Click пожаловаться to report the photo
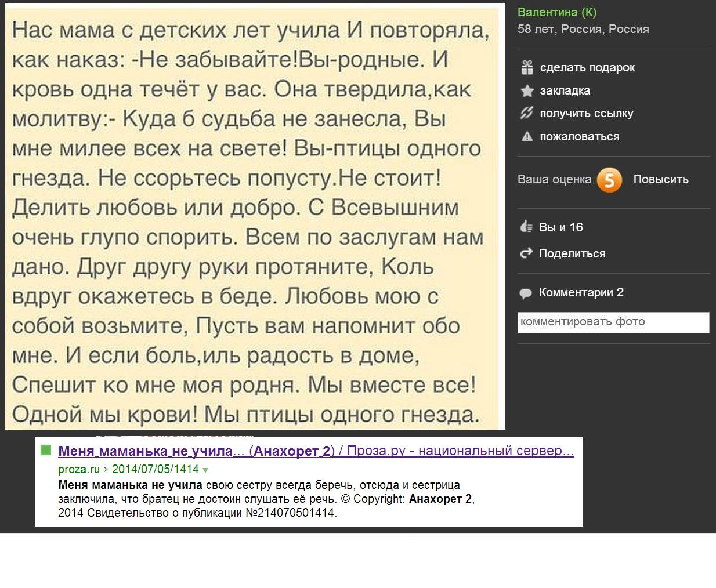 point(580,136)
